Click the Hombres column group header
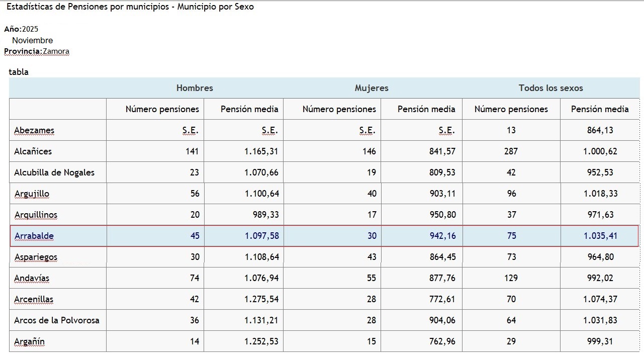This screenshot has height=357, width=644. point(195,88)
